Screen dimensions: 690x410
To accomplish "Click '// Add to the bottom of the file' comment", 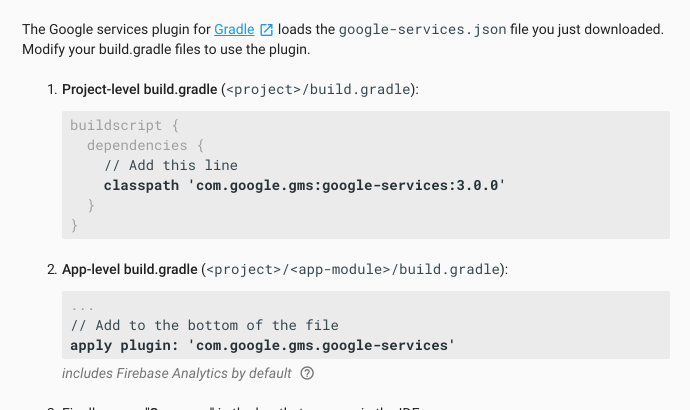I will click(x=204, y=325).
